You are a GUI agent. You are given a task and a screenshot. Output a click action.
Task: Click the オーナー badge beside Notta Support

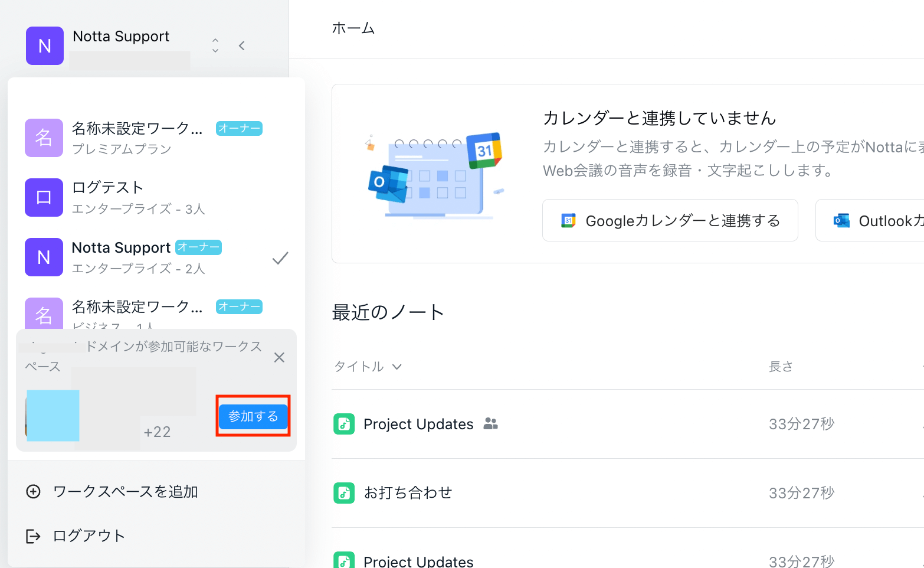point(199,247)
